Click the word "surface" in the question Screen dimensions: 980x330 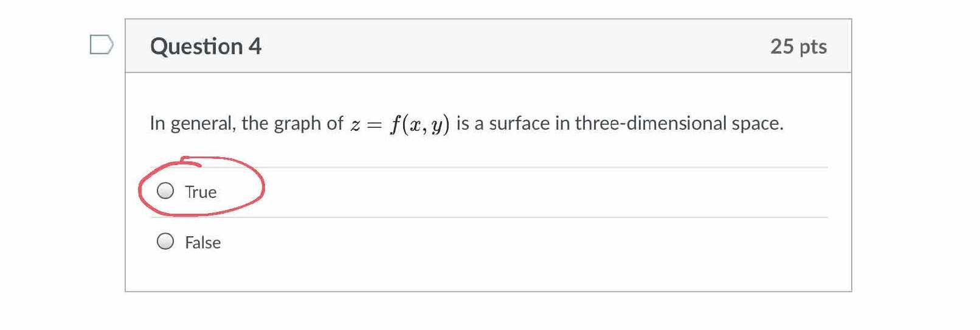519,124
